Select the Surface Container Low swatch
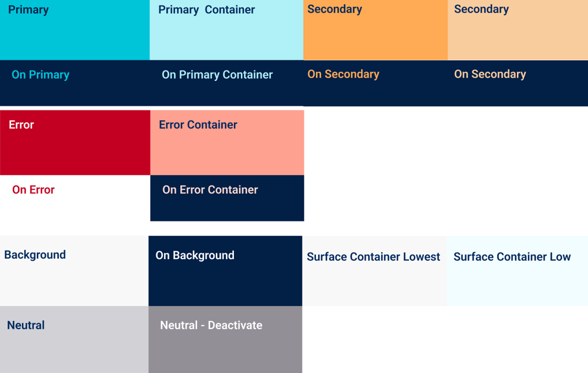The height and width of the screenshot is (373, 588). pos(518,271)
